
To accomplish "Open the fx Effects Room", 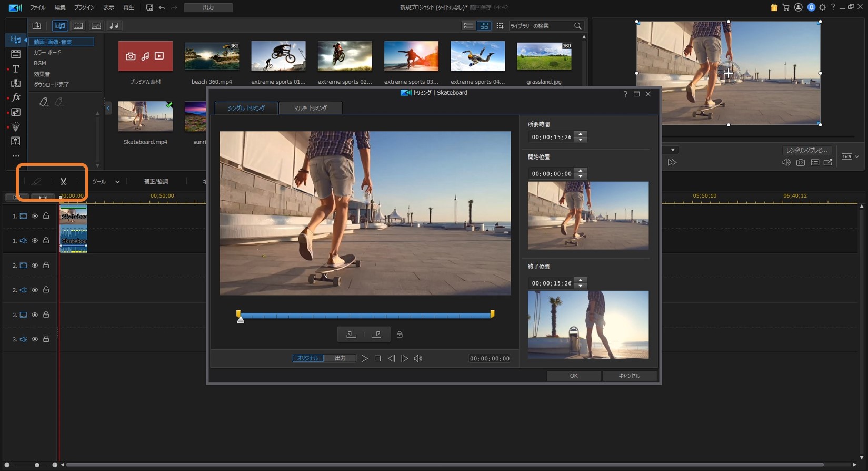I will (x=16, y=97).
